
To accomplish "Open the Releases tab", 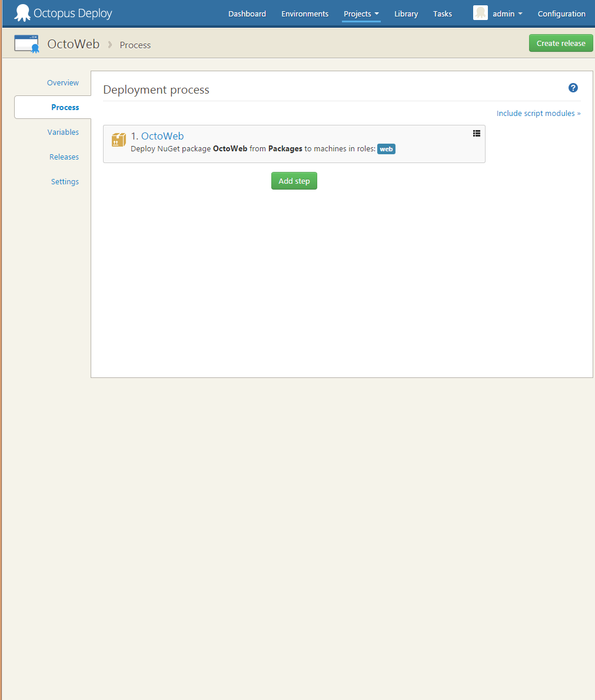I will coord(64,157).
